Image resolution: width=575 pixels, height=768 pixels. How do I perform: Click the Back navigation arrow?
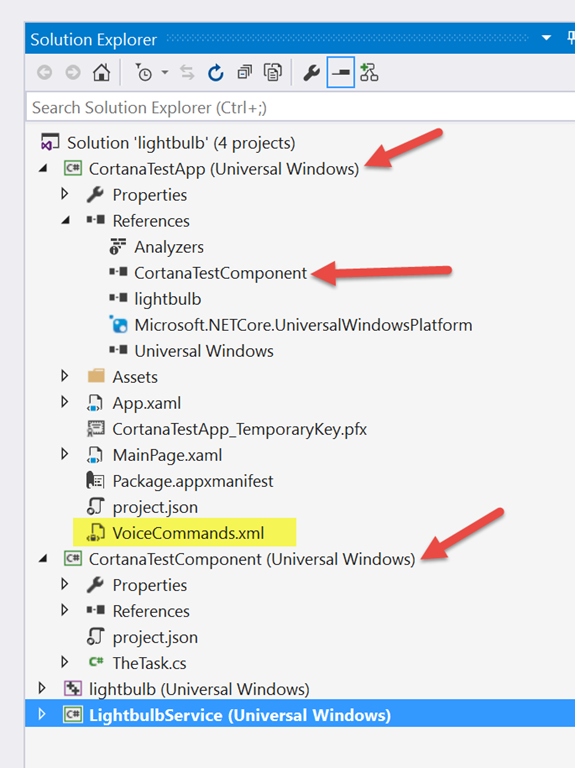pyautogui.click(x=45, y=72)
